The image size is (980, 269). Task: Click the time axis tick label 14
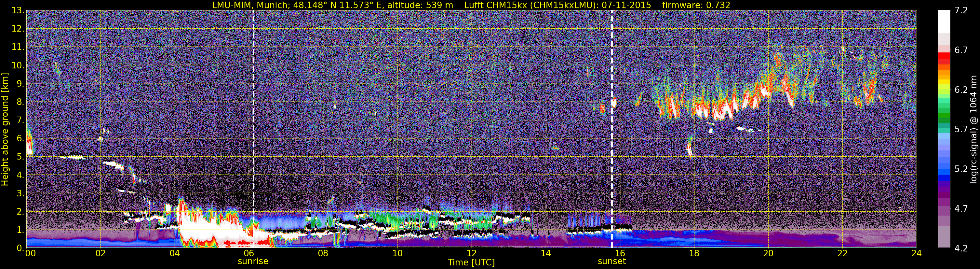pos(545,253)
